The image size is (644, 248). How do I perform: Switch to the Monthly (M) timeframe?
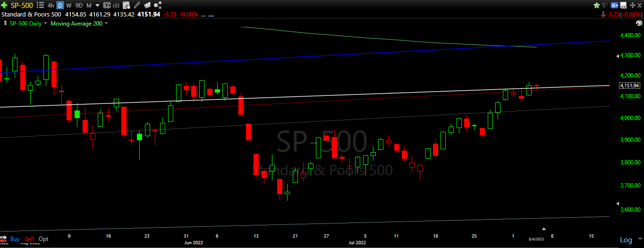tap(89, 6)
